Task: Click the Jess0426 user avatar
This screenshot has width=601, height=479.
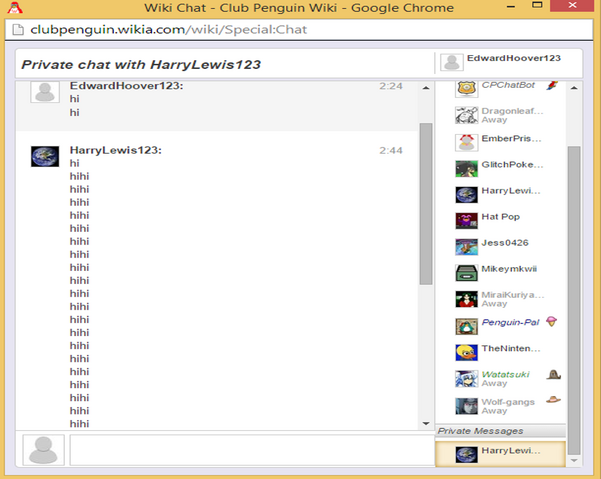Action: 466,247
